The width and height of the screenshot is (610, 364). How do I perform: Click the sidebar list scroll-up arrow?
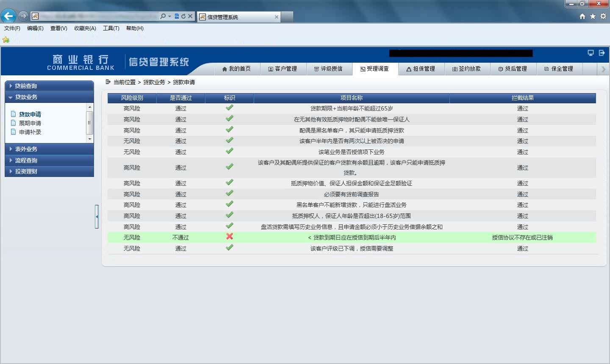[x=89, y=107]
